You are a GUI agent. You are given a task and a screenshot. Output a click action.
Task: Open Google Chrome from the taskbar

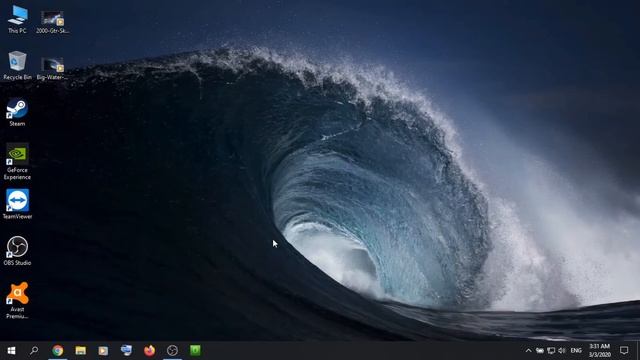[58, 351]
